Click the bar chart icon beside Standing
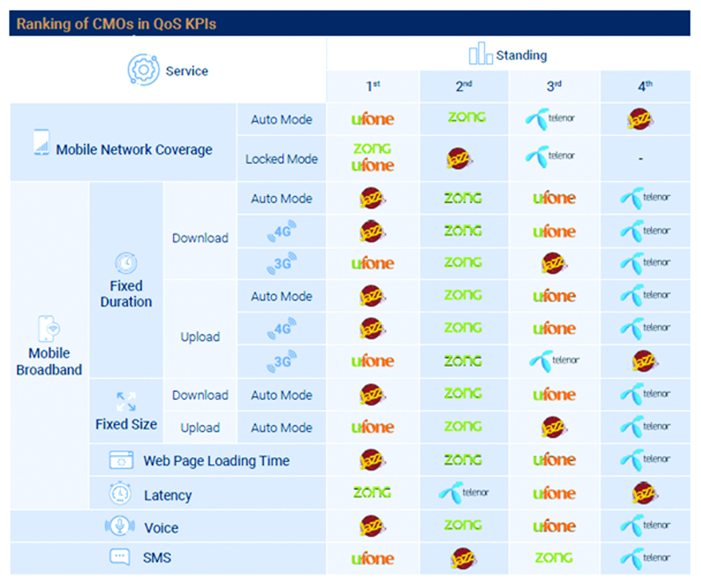This screenshot has width=701, height=588. pos(480,54)
